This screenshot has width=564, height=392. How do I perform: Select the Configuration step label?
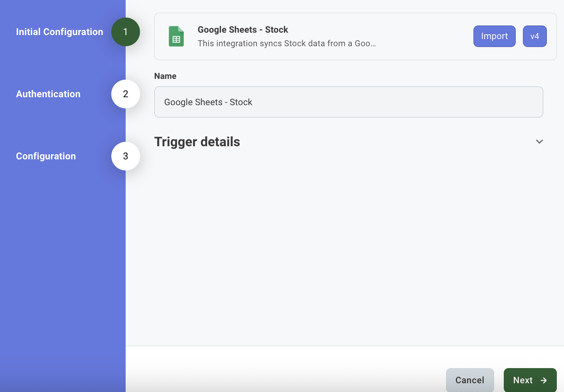click(46, 156)
